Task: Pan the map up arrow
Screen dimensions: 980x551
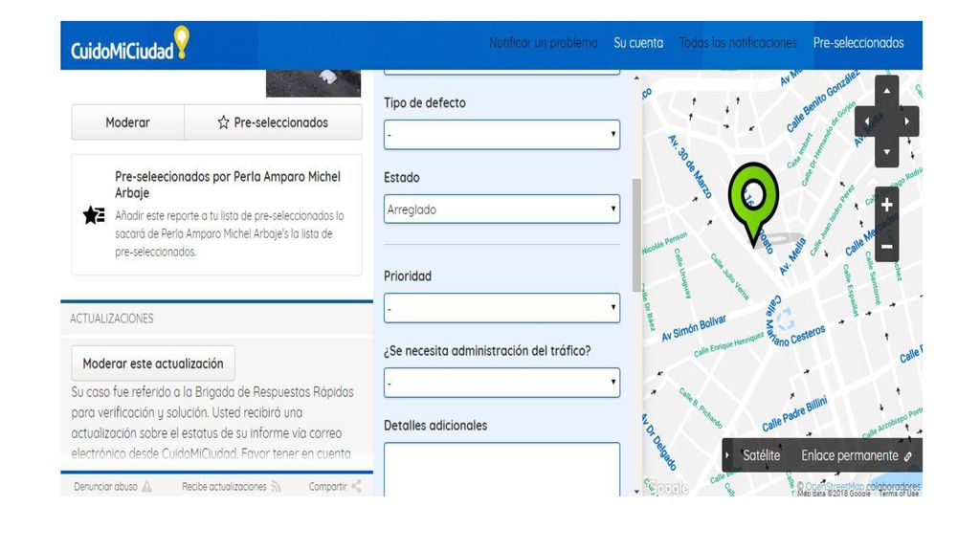Action: [x=886, y=91]
